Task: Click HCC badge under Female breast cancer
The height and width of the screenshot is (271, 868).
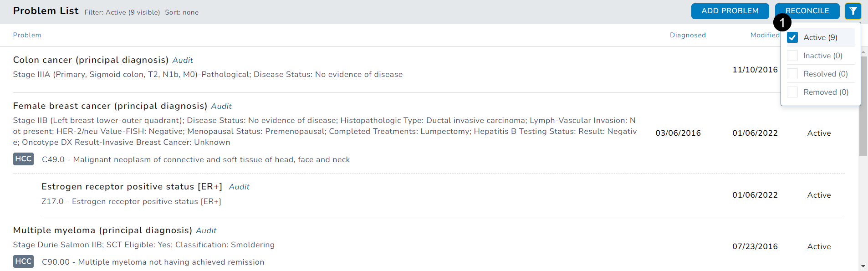Action: pyautogui.click(x=23, y=159)
